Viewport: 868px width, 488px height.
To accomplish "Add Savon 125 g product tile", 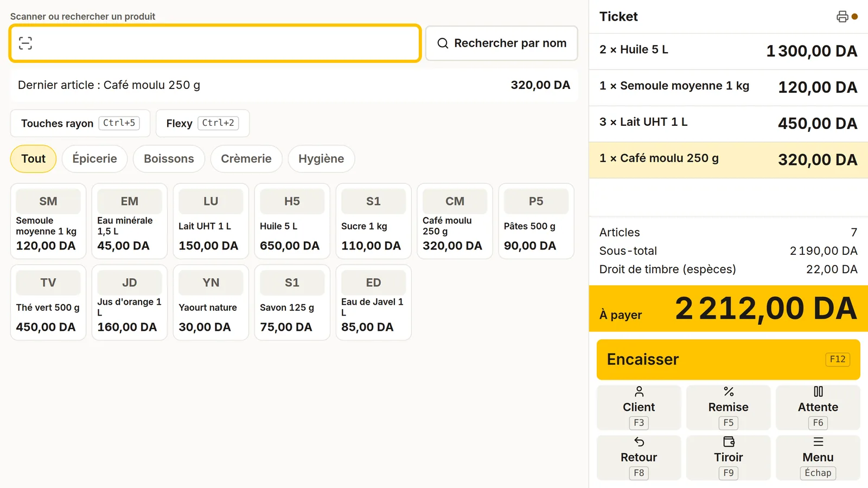I will [x=292, y=303].
